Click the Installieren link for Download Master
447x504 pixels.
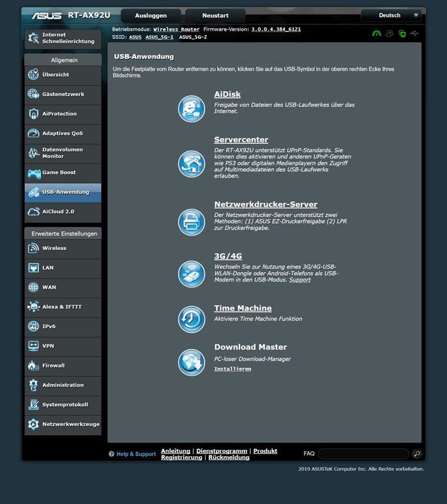point(232,369)
